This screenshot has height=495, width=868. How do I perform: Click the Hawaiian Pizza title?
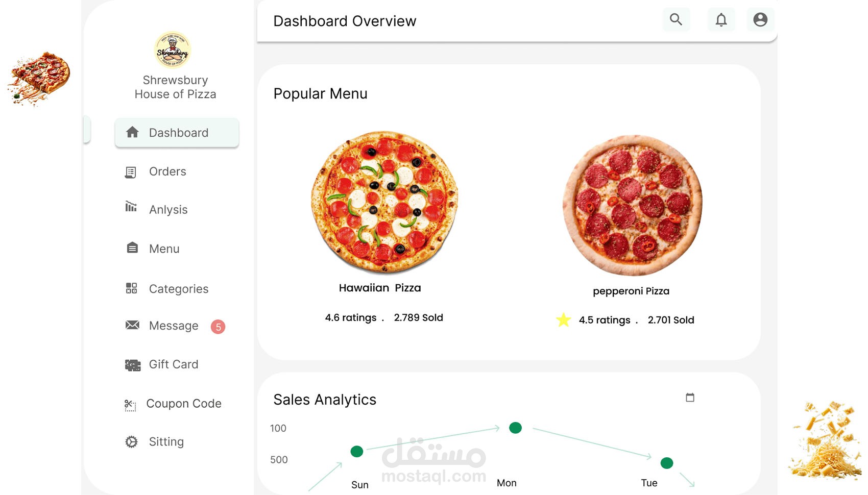tap(380, 288)
